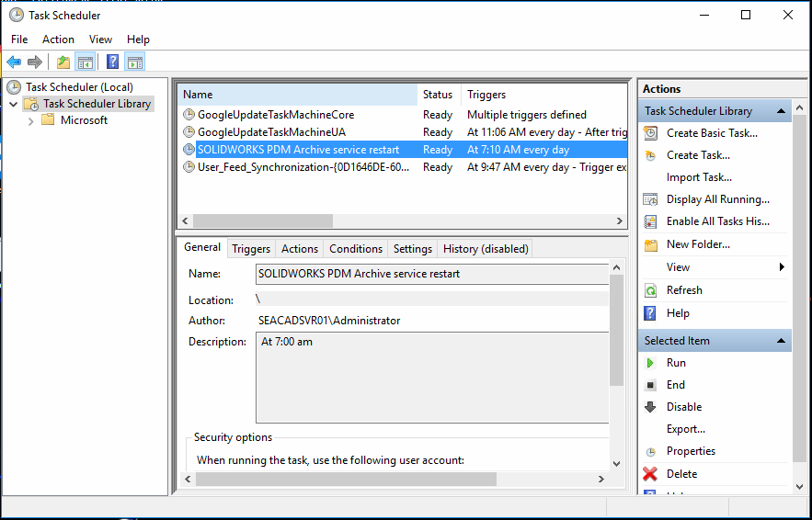The image size is (812, 520).
Task: Sort tasks by Status column header
Action: pos(439,95)
